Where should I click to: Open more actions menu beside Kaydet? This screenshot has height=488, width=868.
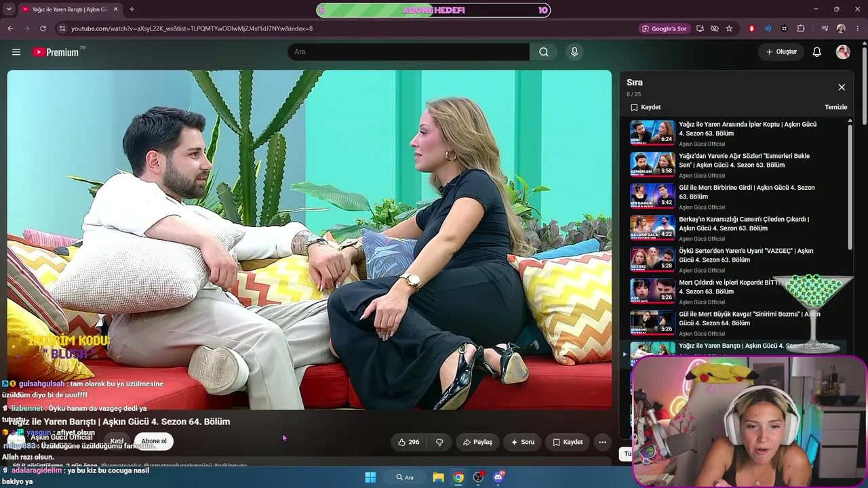602,442
